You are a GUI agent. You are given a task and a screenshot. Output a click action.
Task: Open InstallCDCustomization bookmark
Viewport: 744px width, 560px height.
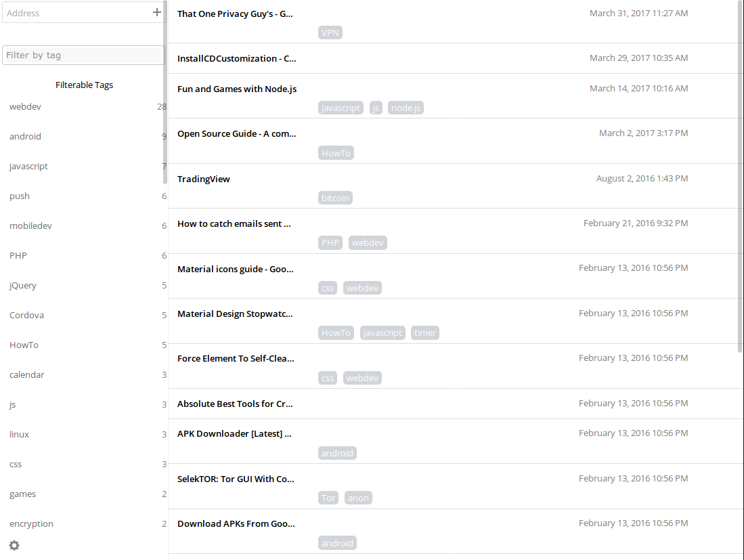tap(237, 58)
